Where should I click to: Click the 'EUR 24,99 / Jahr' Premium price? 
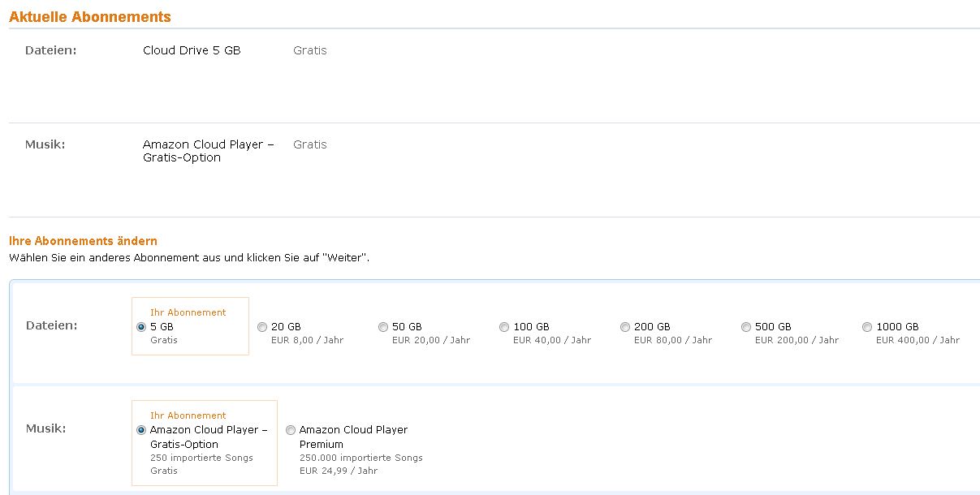(x=339, y=471)
